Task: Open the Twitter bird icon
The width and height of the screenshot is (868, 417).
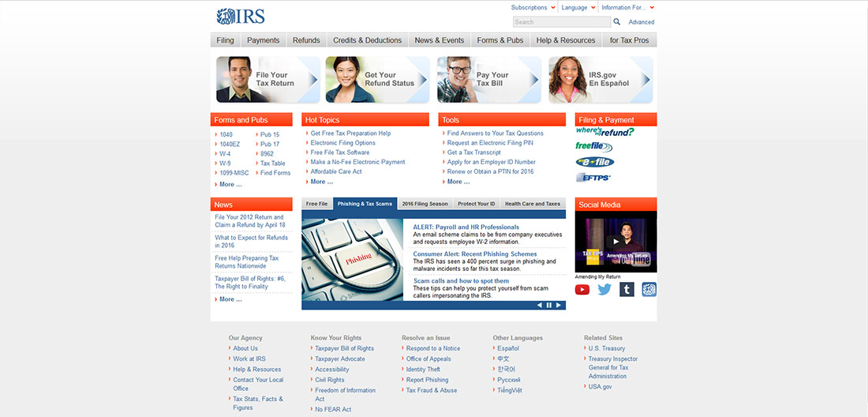Action: click(604, 289)
